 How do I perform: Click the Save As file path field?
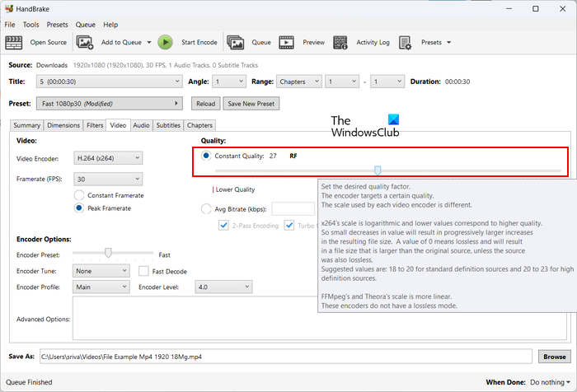tap(286, 357)
